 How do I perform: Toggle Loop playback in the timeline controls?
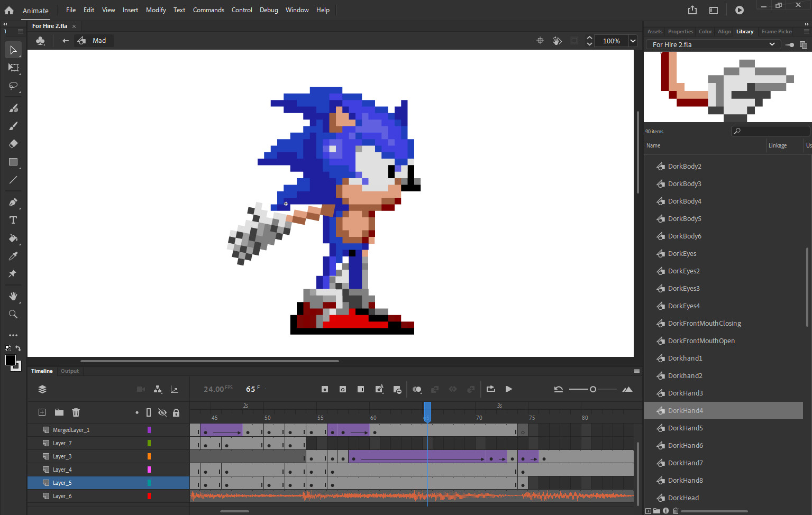[x=490, y=389]
